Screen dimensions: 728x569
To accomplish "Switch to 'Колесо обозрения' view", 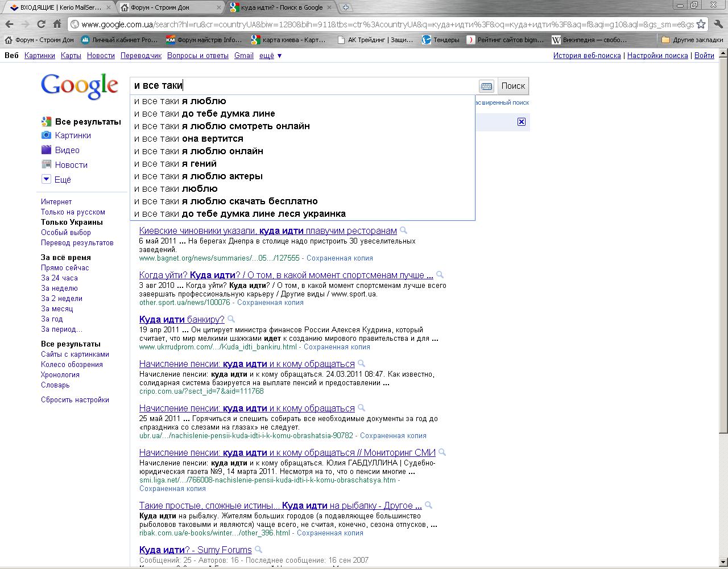I will pos(72,365).
